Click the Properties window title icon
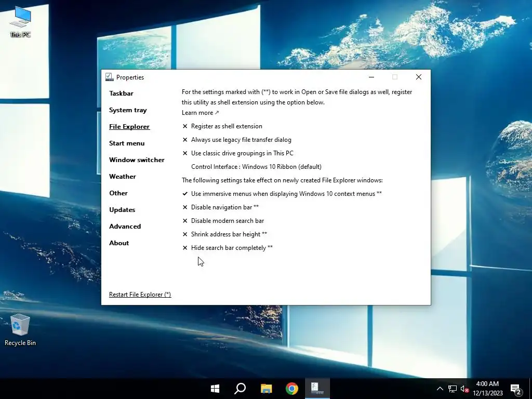Screen dimensions: 532x399 click(x=109, y=77)
